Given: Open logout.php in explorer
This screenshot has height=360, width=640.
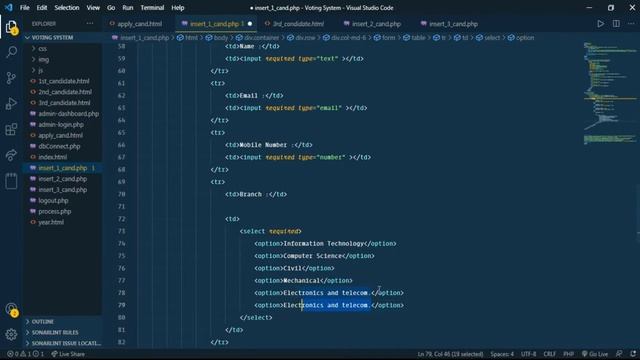Looking at the screenshot, I should coord(53,200).
